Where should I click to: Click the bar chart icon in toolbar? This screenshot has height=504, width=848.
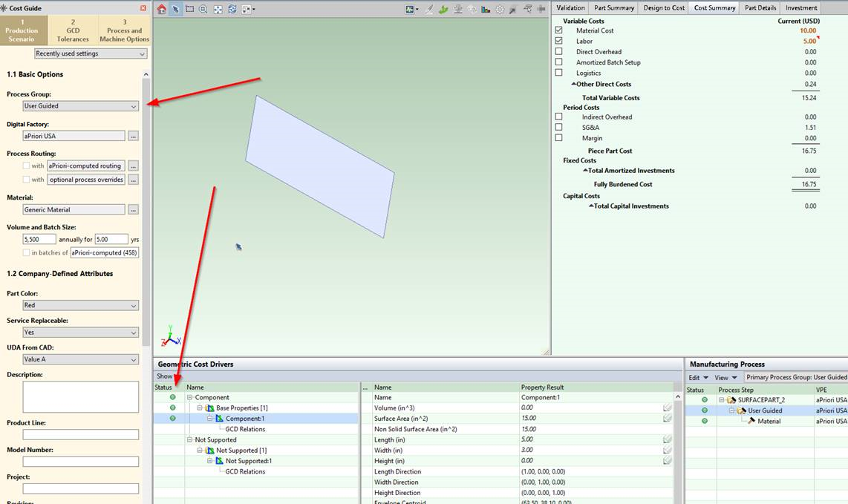(486, 9)
